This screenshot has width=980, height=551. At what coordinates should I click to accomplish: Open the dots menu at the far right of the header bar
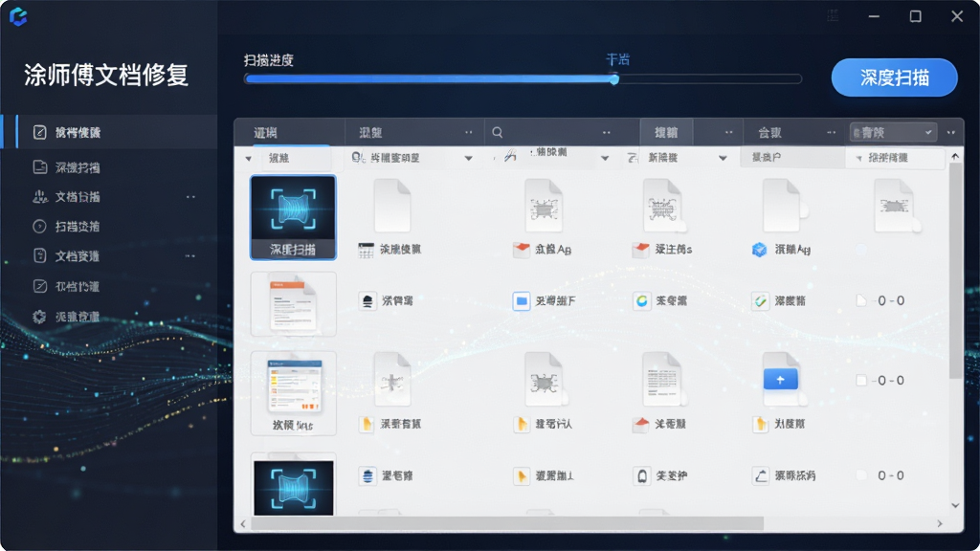[950, 132]
